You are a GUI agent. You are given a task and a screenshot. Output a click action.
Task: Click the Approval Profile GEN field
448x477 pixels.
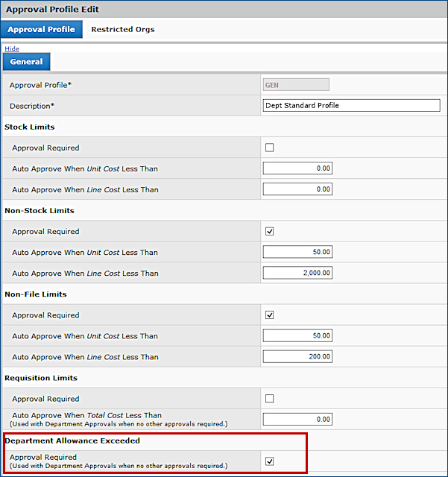[296, 85]
